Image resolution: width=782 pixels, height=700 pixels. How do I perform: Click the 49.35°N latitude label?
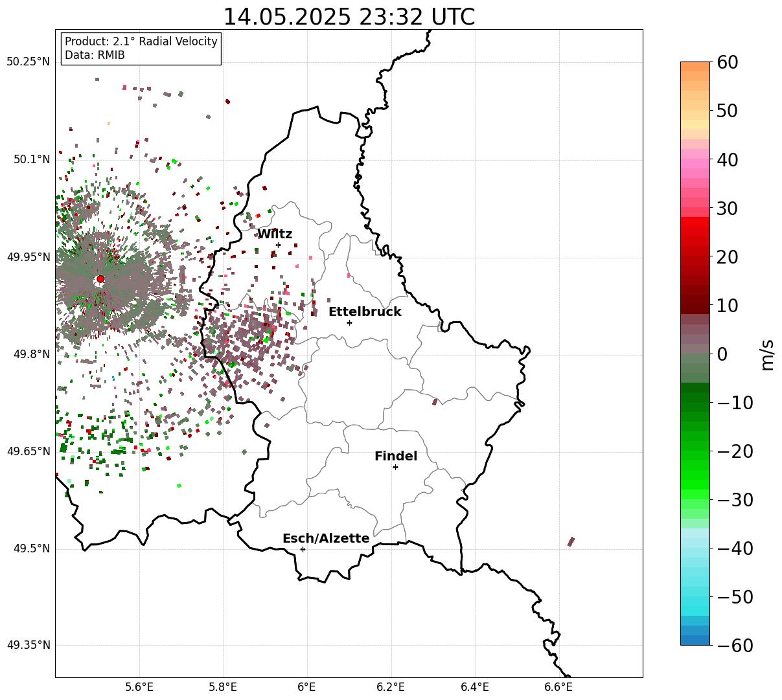[28, 645]
